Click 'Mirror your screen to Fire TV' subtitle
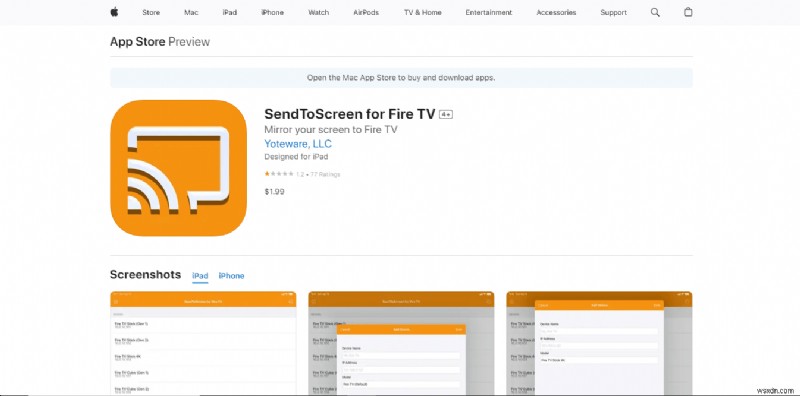Viewport: 800px width, 396px height. [331, 130]
